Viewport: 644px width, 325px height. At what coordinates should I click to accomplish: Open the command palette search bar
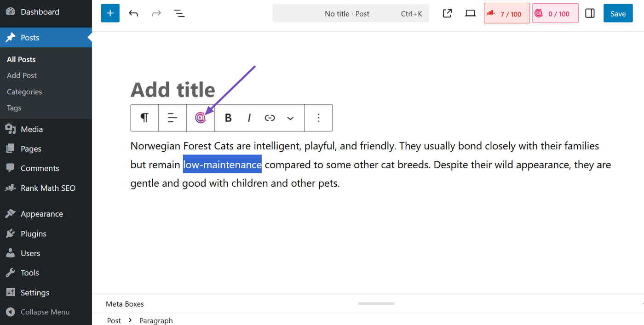351,13
